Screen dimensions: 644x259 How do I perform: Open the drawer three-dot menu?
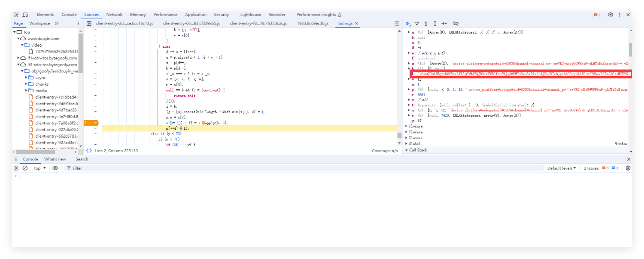[x=16, y=159]
